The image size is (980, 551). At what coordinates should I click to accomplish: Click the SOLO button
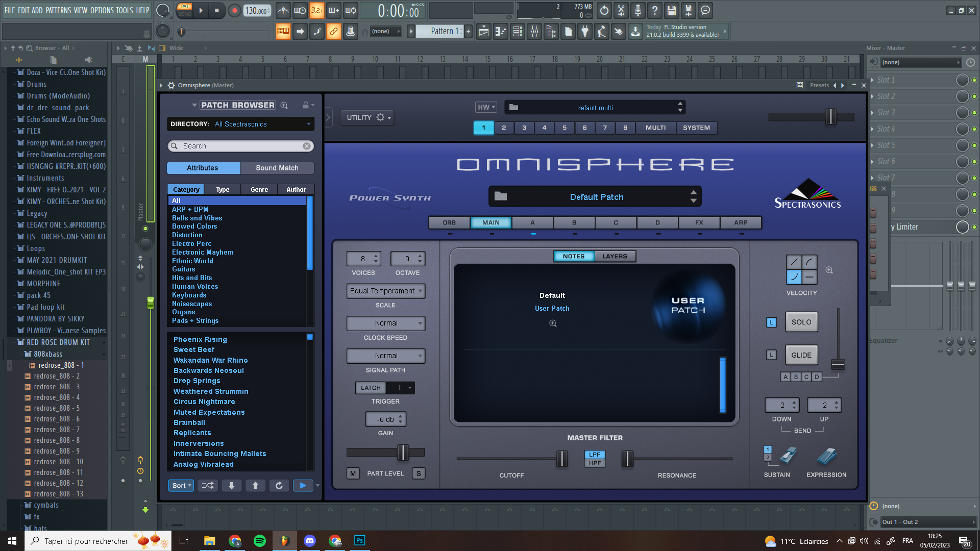[x=801, y=322]
